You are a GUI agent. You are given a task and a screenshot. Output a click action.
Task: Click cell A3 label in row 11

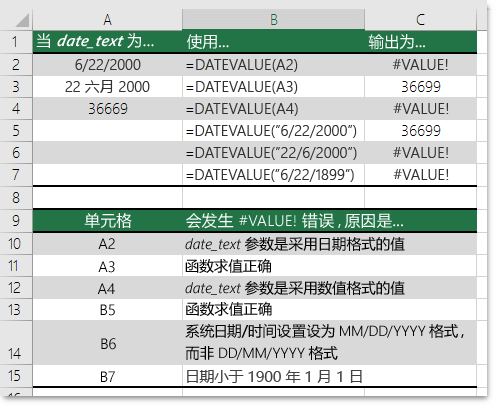click(107, 266)
